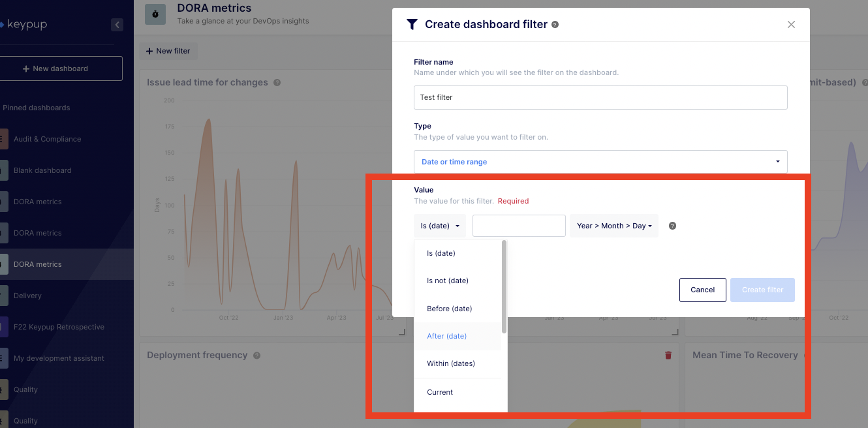868x428 pixels.
Task: Click the keypup logo in the sidebar
Action: pos(27,24)
